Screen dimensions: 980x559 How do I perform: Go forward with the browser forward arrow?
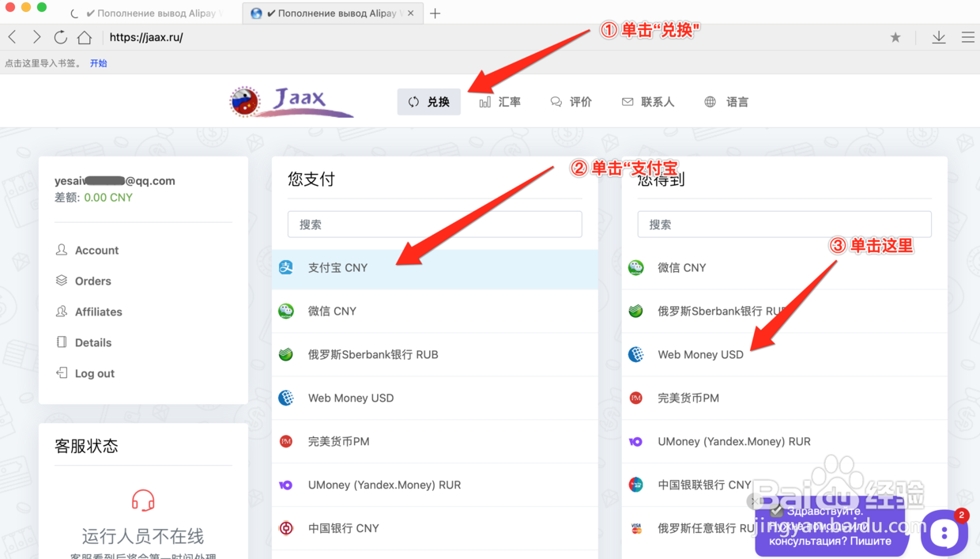(36, 37)
